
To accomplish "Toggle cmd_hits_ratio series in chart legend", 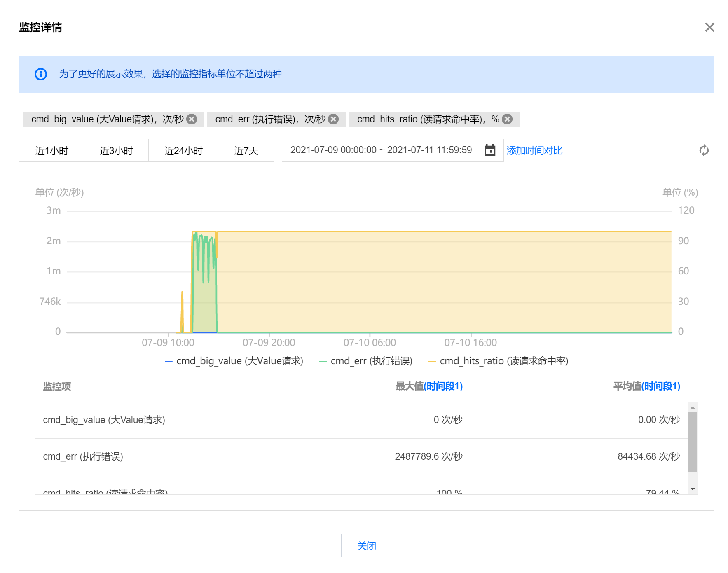I will [499, 361].
